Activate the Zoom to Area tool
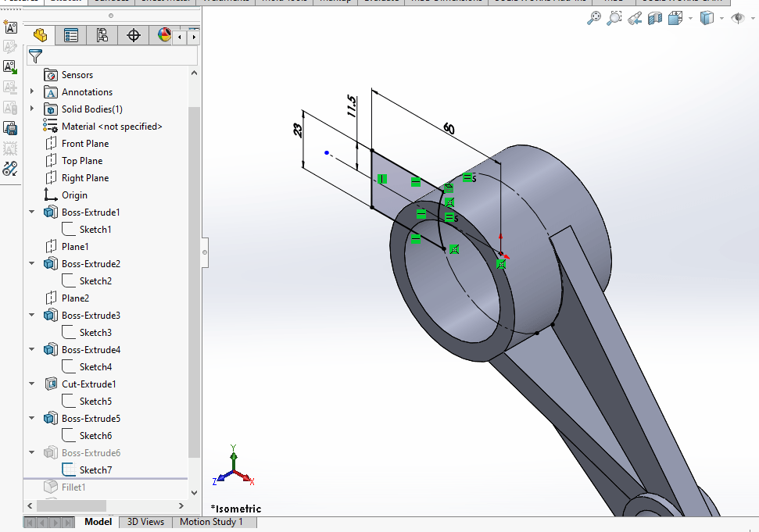 coord(614,18)
